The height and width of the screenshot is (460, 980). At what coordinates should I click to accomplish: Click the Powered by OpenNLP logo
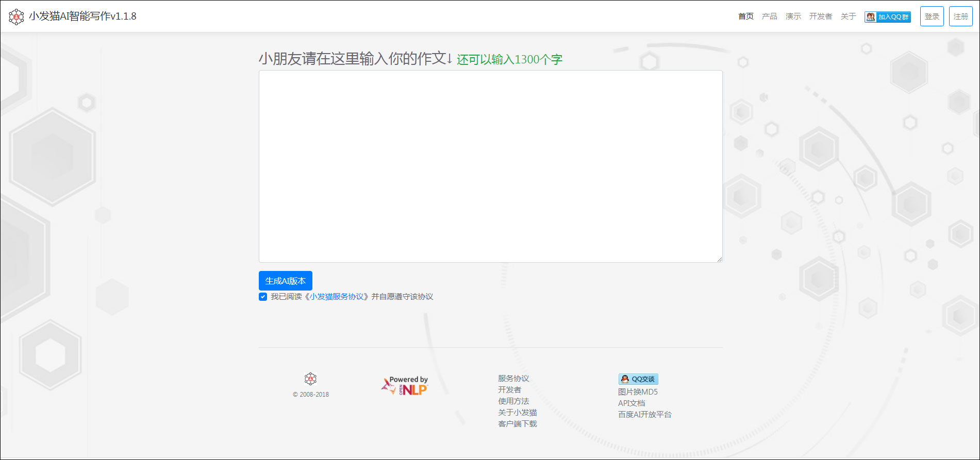(x=405, y=386)
